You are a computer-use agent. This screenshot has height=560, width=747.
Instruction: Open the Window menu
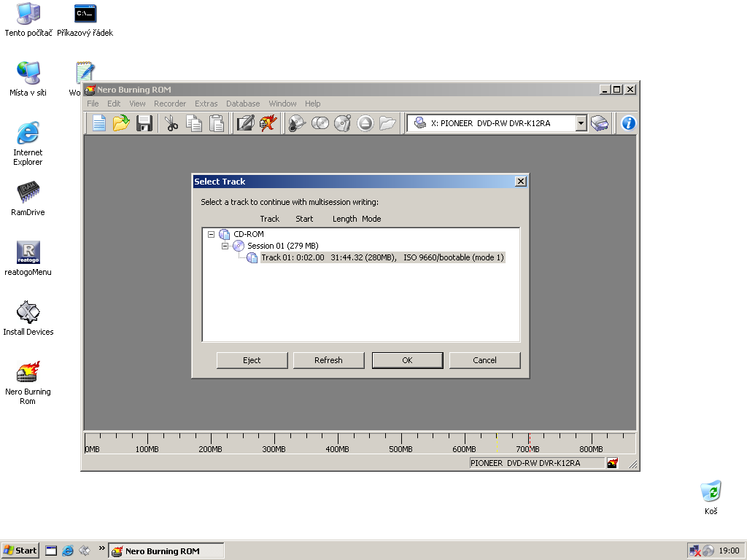[x=282, y=104]
